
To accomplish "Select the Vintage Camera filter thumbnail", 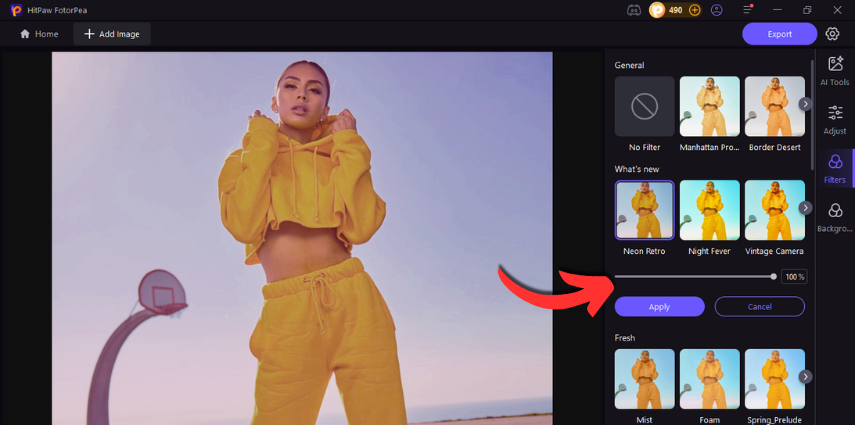I will 774,210.
